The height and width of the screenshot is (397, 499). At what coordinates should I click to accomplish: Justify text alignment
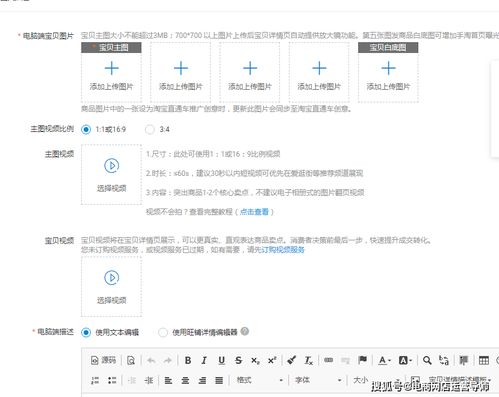pyautogui.click(x=219, y=380)
